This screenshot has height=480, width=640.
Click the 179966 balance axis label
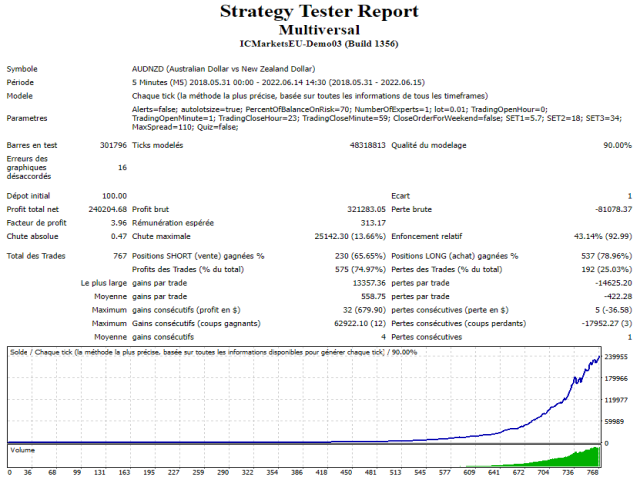616,378
